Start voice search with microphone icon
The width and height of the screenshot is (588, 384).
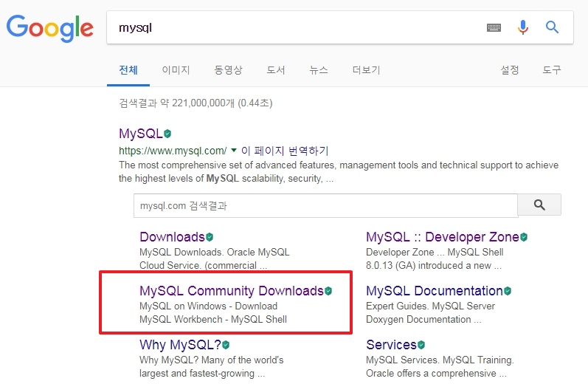(x=523, y=27)
